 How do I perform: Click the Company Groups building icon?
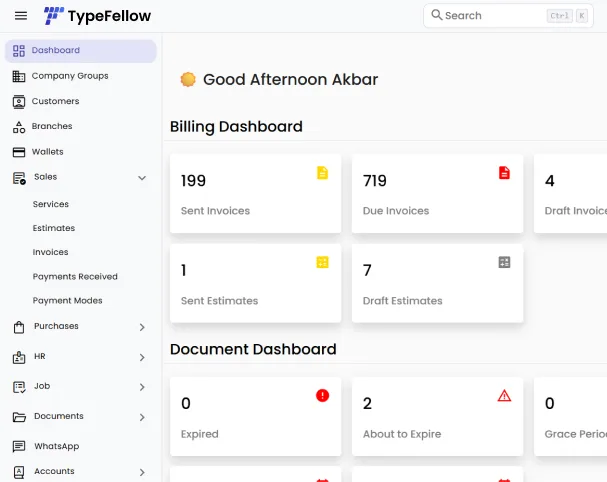click(19, 76)
